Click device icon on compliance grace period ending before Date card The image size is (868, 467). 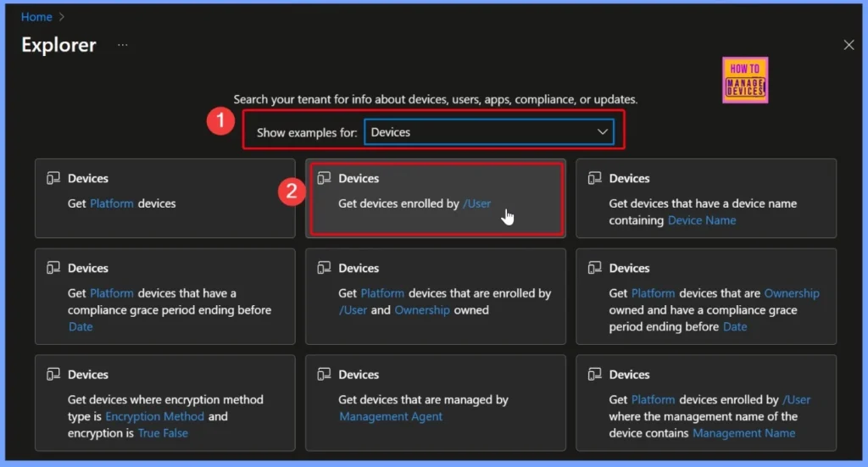point(53,268)
